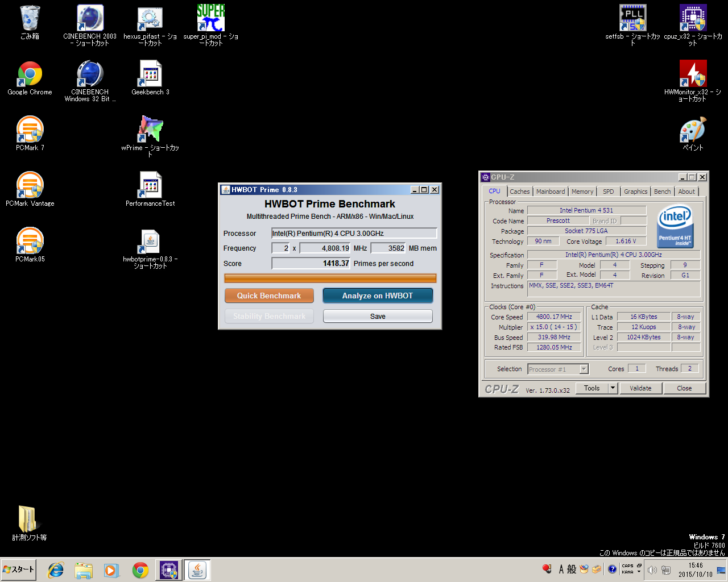Image resolution: width=728 pixels, height=582 pixels.
Task: Click the Core Speed value 4800.17 MHz
Action: click(x=554, y=317)
